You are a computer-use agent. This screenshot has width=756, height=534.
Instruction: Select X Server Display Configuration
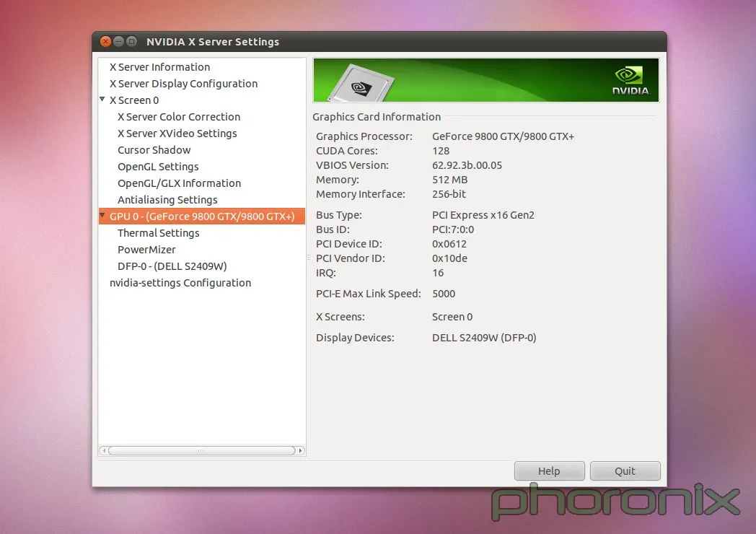(x=183, y=84)
